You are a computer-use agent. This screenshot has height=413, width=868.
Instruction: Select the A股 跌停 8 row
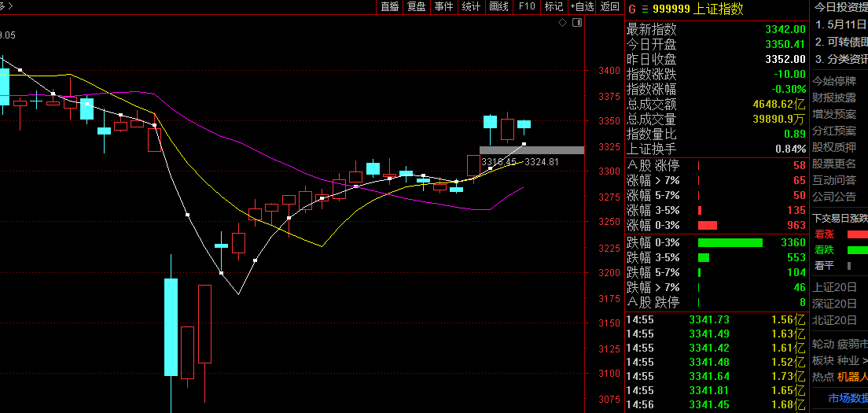716,302
